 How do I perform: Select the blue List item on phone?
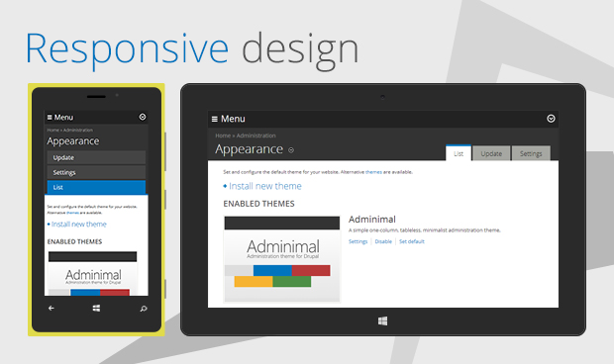point(96,187)
